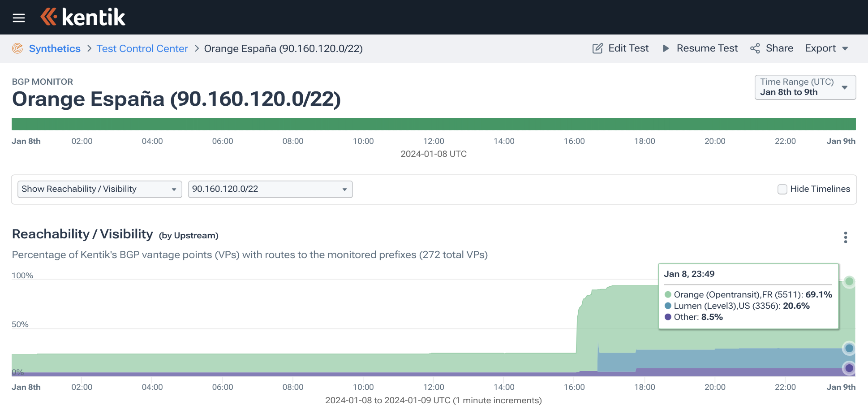868x414 pixels.
Task: Click the Share network icon
Action: coord(755,48)
